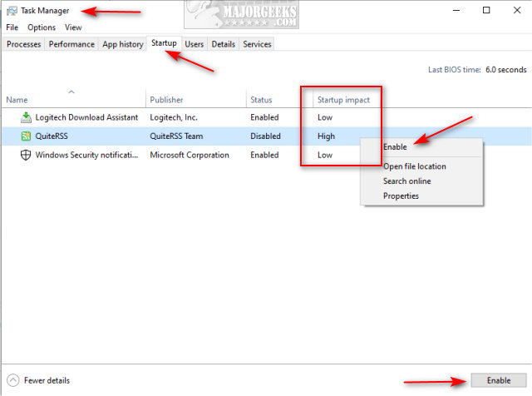Sort by Startup impact column header
The width and height of the screenshot is (532, 396).
pos(343,100)
